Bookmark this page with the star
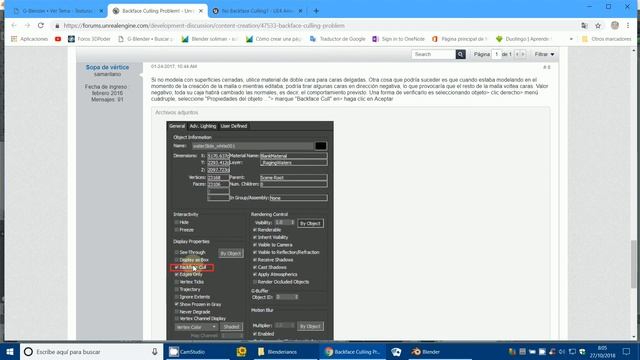Screen dimensions: 640x360 [598, 25]
